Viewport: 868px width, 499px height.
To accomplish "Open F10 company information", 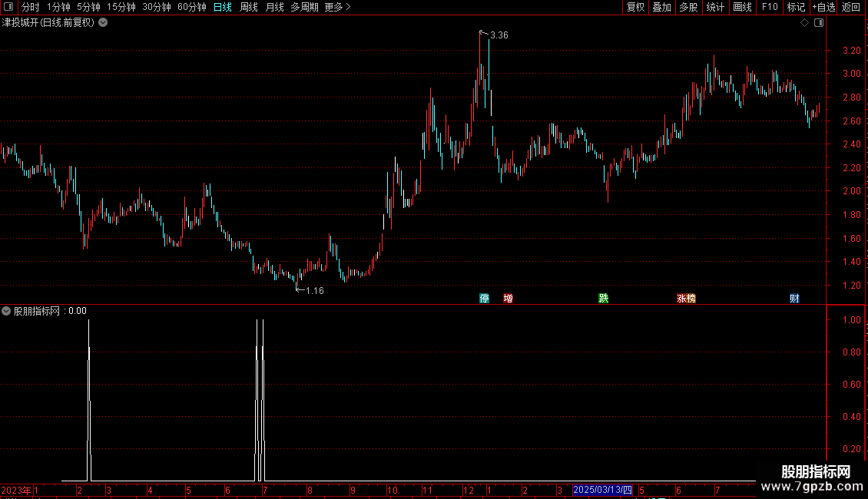I will coord(770,7).
